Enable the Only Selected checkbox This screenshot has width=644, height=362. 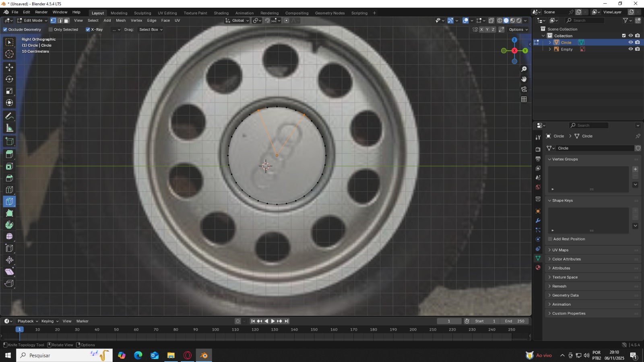(x=51, y=30)
